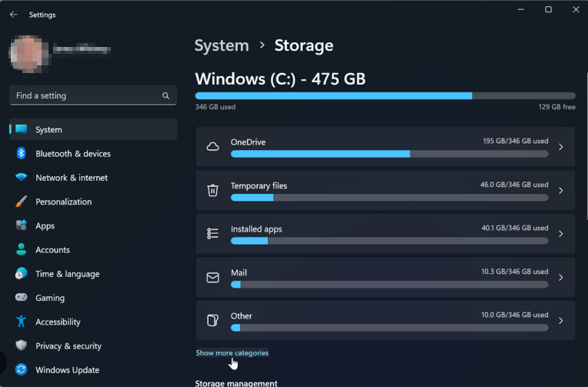The width and height of the screenshot is (588, 387).
Task: Click '195 GB/346 GB used' value
Action: tap(515, 141)
